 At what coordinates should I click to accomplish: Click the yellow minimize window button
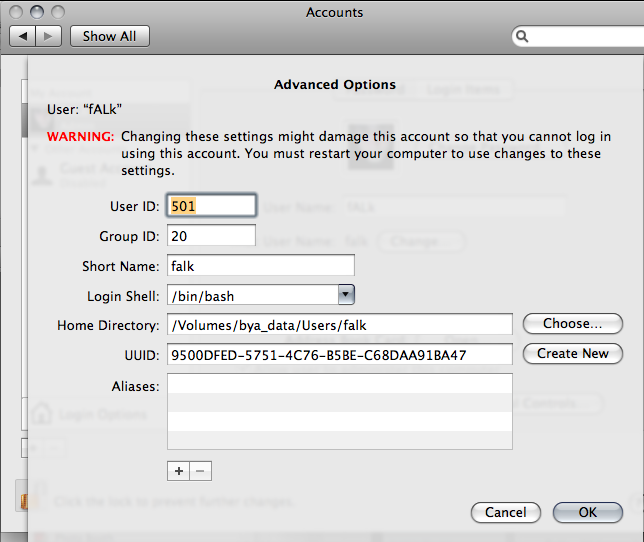pyautogui.click(x=36, y=12)
